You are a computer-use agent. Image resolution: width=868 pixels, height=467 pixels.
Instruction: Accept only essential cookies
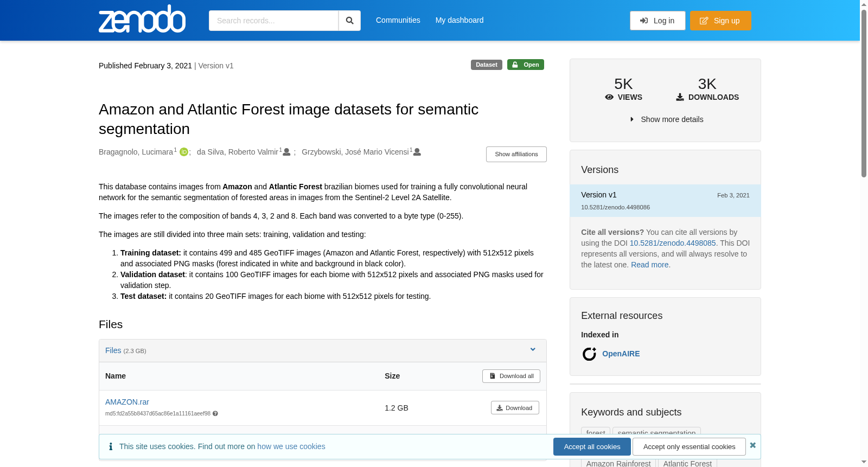coord(689,446)
